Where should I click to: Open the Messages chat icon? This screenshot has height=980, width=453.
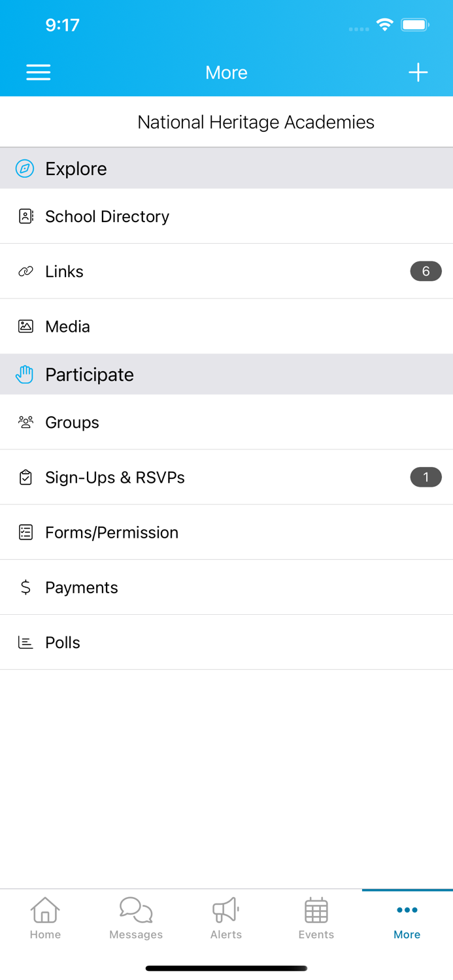(x=135, y=908)
